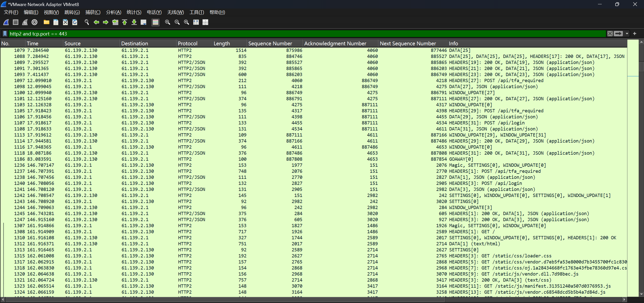Add a filter button with the plus icon
This screenshot has height=303, width=644.
coord(635,33)
